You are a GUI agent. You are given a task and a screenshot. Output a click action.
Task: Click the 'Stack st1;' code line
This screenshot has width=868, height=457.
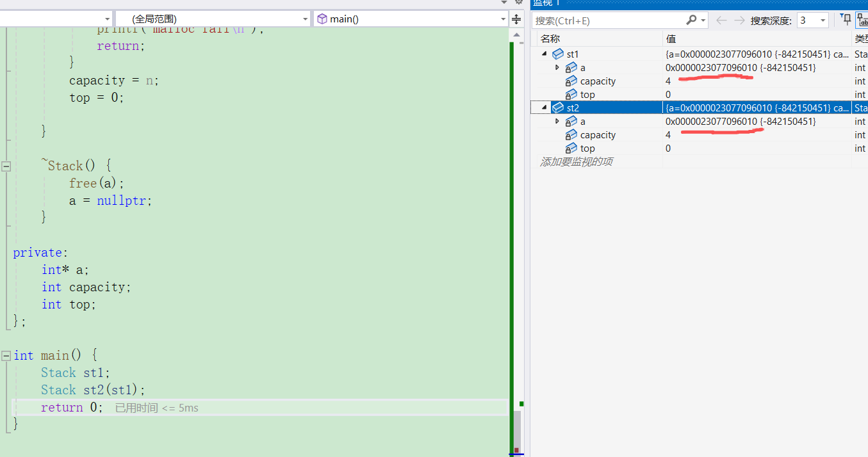click(x=76, y=373)
